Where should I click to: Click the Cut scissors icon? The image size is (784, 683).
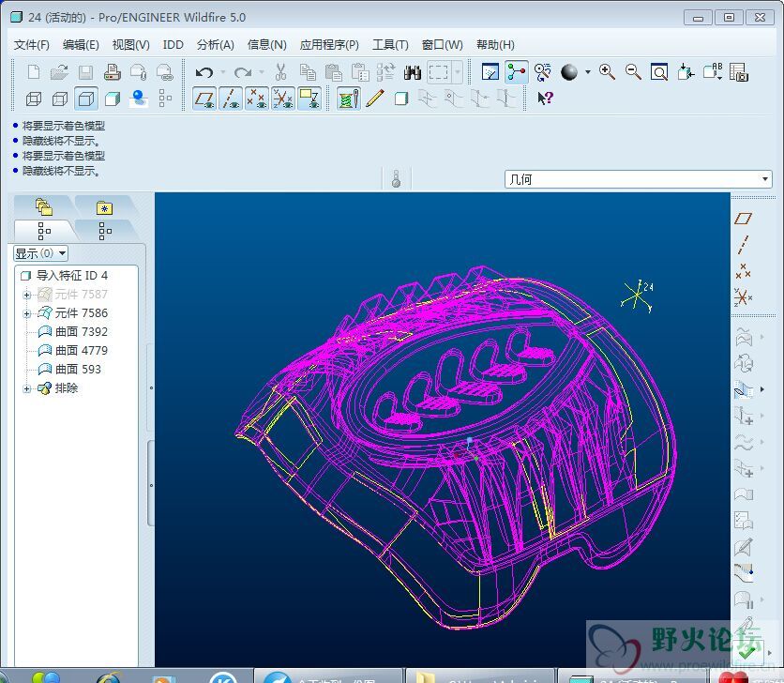280,72
